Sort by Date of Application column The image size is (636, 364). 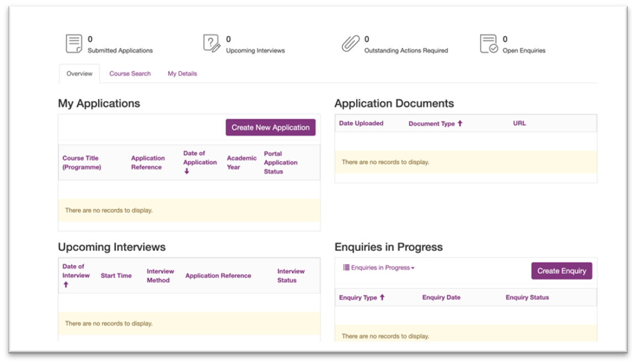click(200, 162)
